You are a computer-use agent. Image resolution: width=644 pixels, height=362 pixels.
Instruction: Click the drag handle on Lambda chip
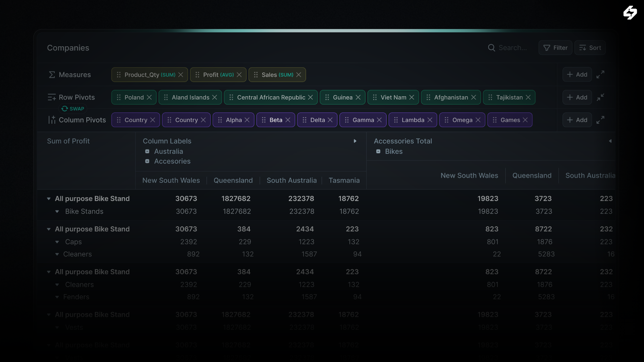396,120
